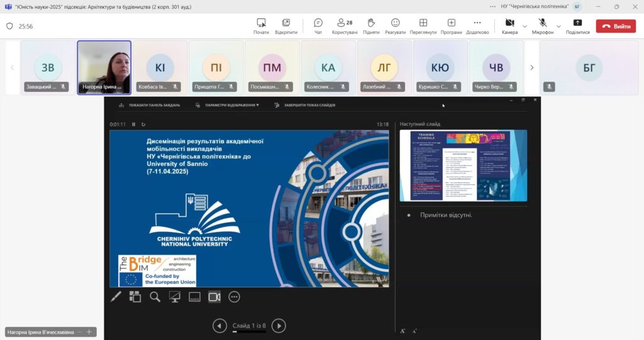Image resolution: width=644 pixels, height=340 pixels.
Task: Show all slides grid view
Action: (135, 297)
